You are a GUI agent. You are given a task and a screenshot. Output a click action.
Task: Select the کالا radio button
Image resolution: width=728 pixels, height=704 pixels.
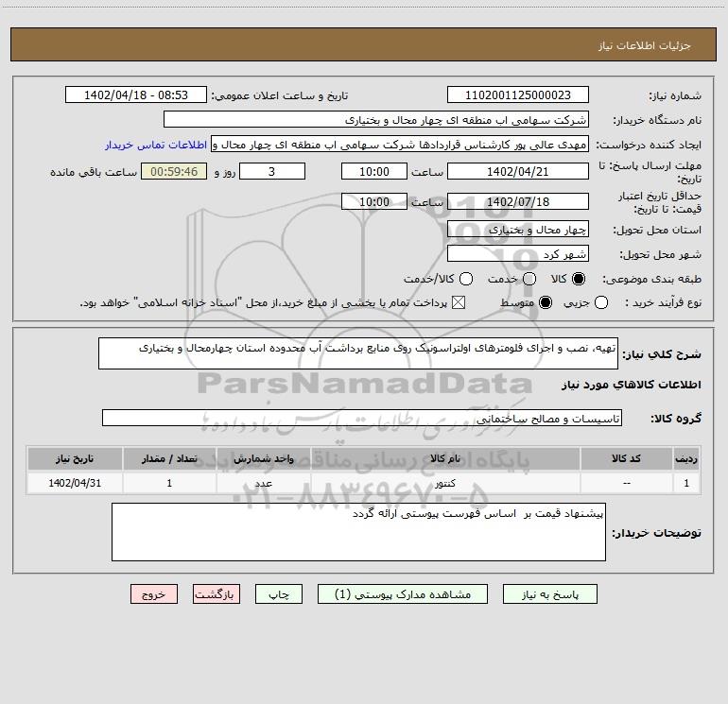coord(579,279)
